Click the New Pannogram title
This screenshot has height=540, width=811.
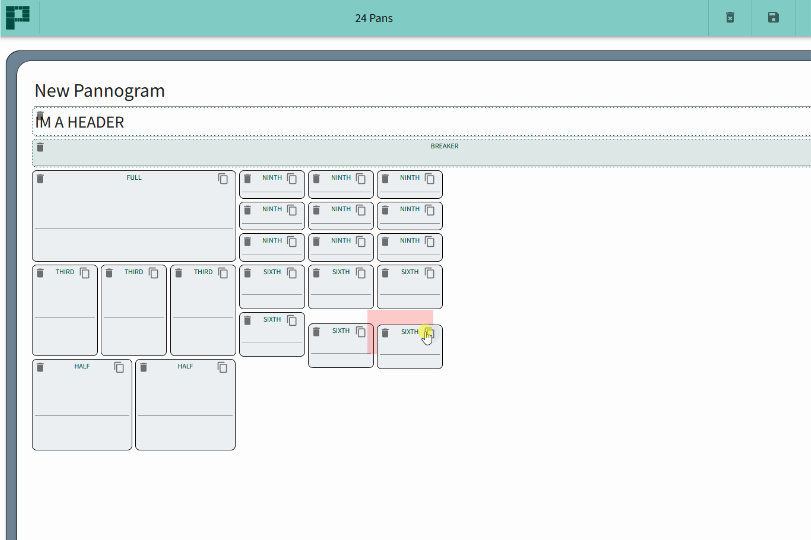pyautogui.click(x=99, y=91)
